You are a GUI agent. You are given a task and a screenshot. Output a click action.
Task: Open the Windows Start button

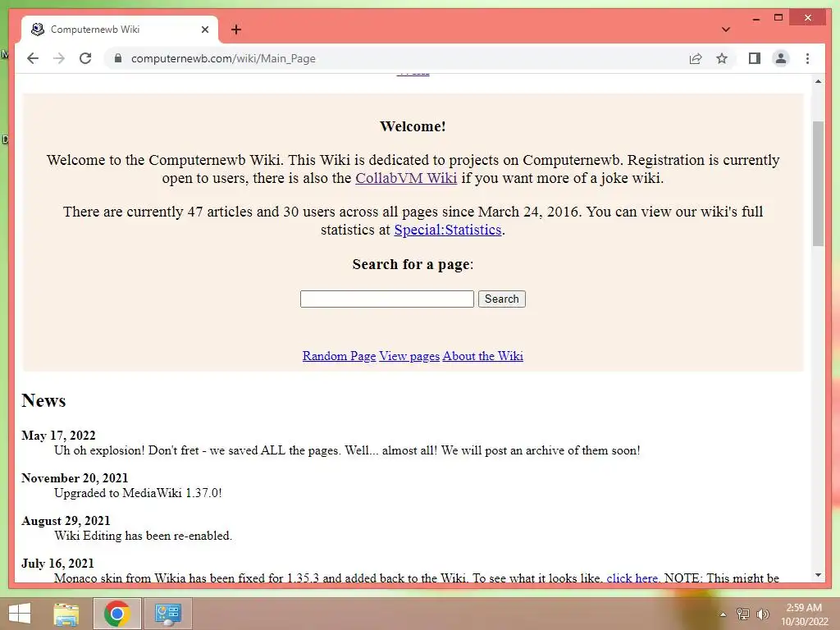pos(20,614)
